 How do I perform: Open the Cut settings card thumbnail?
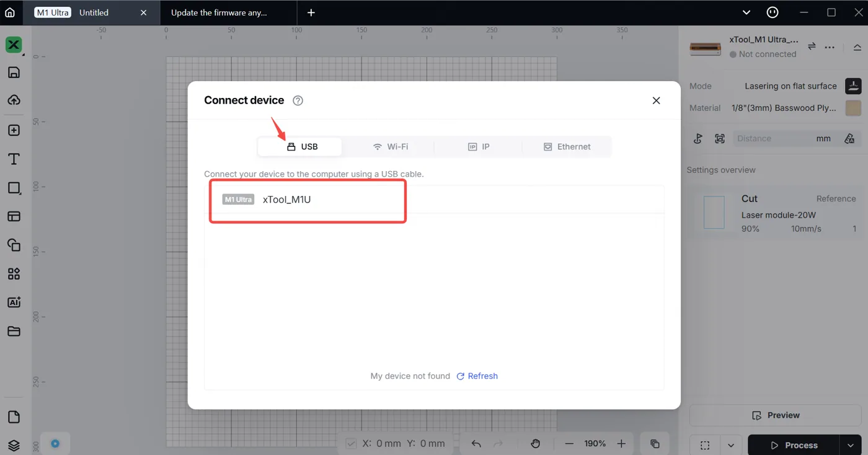click(714, 213)
